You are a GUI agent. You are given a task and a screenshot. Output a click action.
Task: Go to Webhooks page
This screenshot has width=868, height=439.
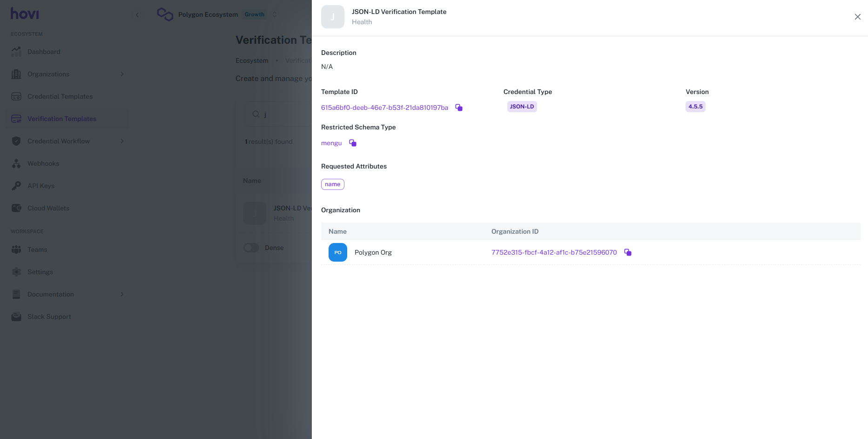[x=43, y=163]
